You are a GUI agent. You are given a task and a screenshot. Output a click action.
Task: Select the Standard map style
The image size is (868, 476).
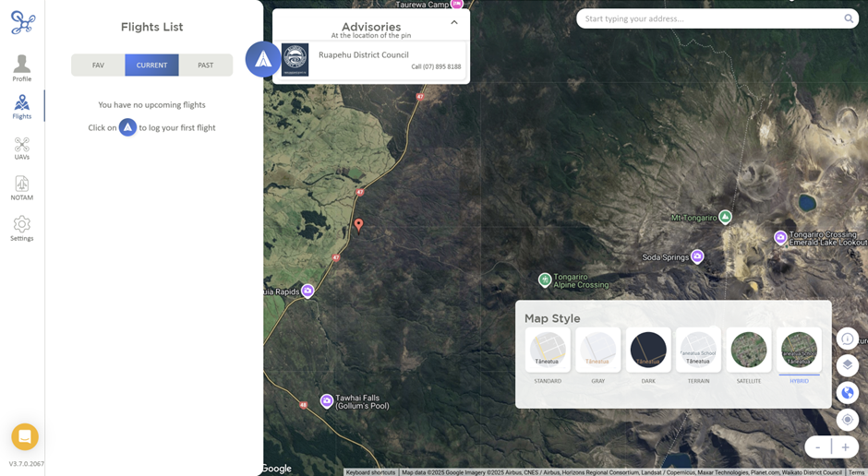(x=548, y=351)
